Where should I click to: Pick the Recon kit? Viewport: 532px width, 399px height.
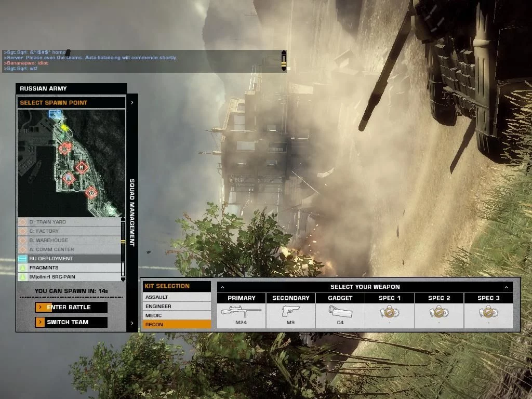(x=177, y=324)
